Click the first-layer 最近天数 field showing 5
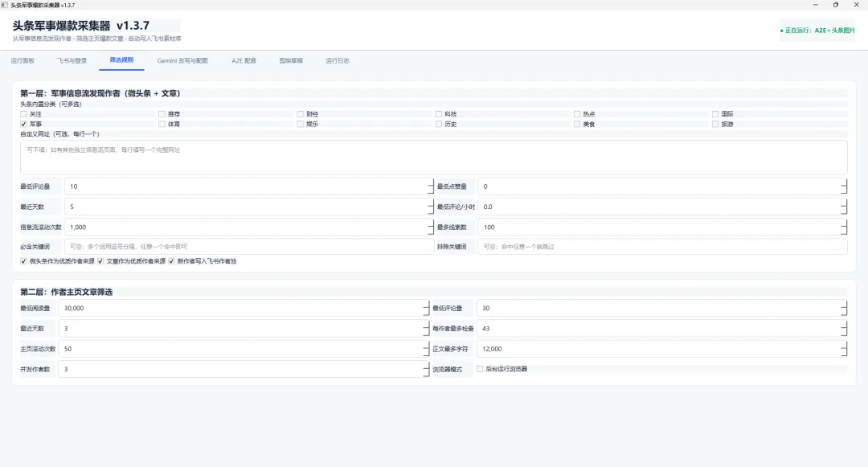 click(x=248, y=207)
